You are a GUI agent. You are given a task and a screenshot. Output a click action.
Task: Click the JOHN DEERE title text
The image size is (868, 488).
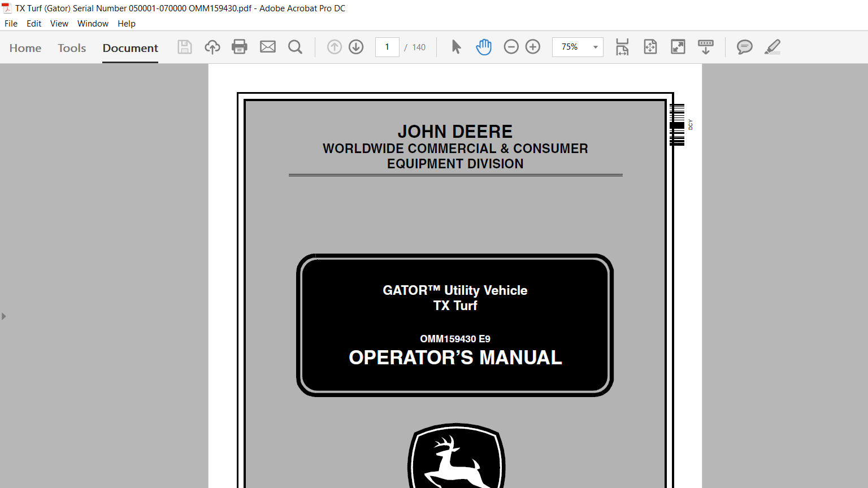pos(455,132)
